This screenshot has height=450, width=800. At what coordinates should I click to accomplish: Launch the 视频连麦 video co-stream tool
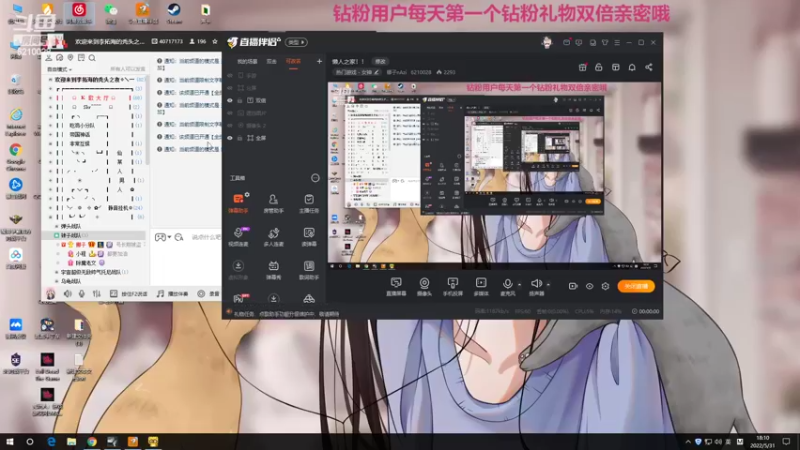tap(238, 237)
